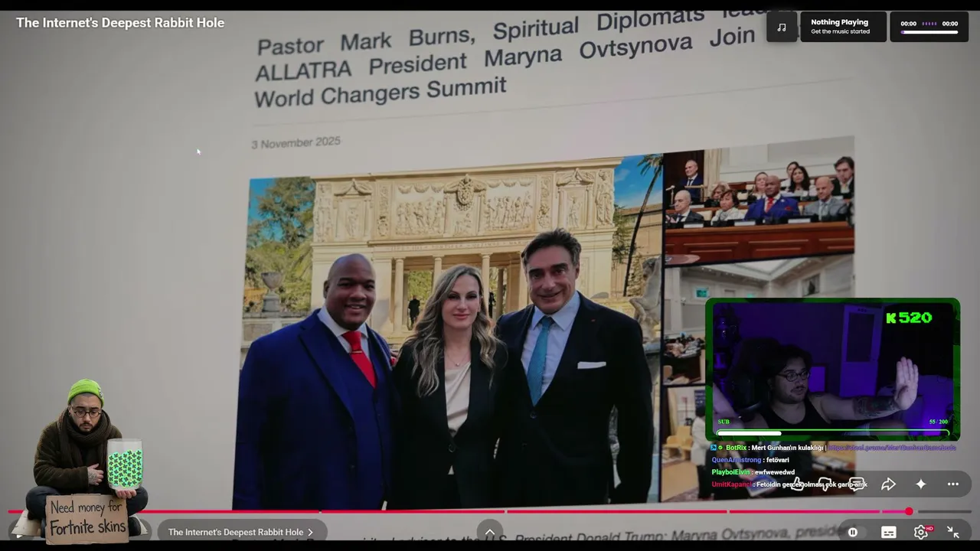Click the jar of green tokens
Viewport: 980px width, 551px height.
(x=124, y=464)
